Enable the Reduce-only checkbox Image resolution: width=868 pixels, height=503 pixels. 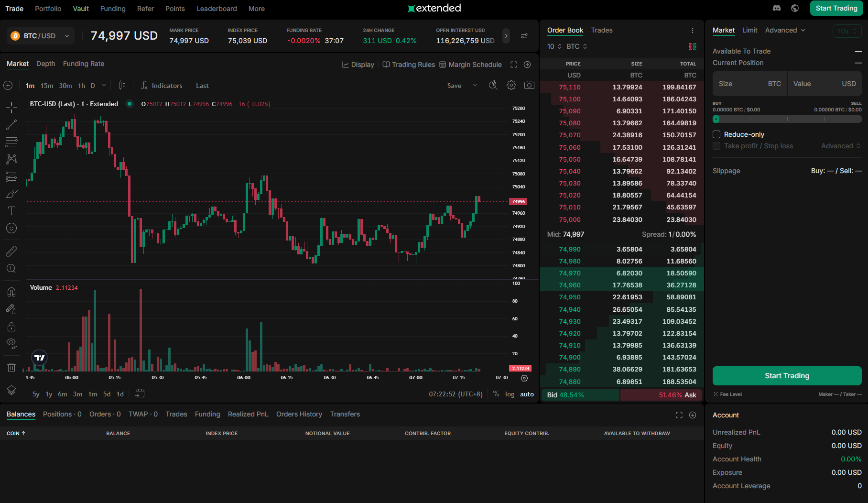[x=716, y=134]
